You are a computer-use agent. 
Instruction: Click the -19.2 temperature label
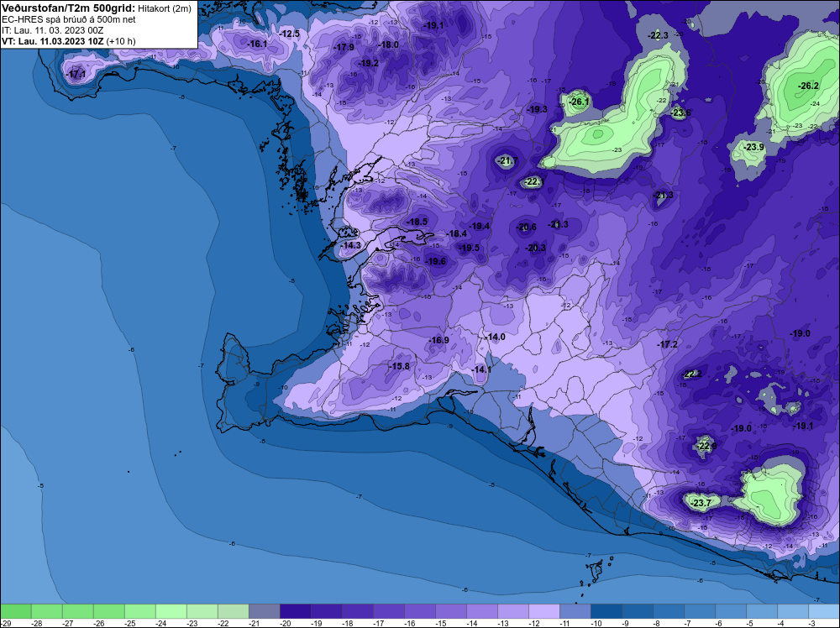coord(369,63)
